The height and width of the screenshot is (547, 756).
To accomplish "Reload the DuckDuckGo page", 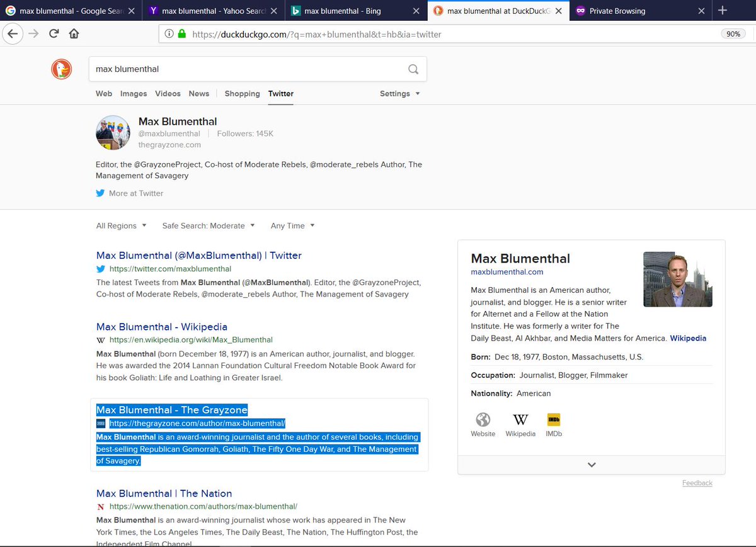I will pyautogui.click(x=54, y=34).
